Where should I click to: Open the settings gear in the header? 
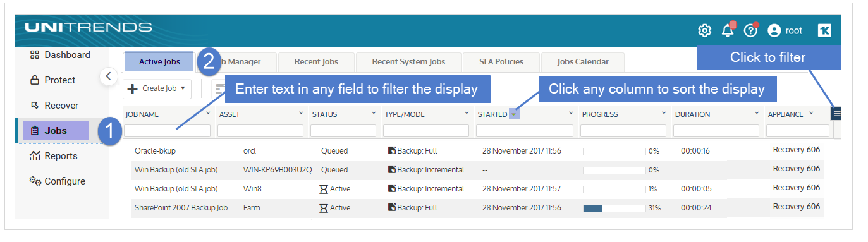click(704, 30)
